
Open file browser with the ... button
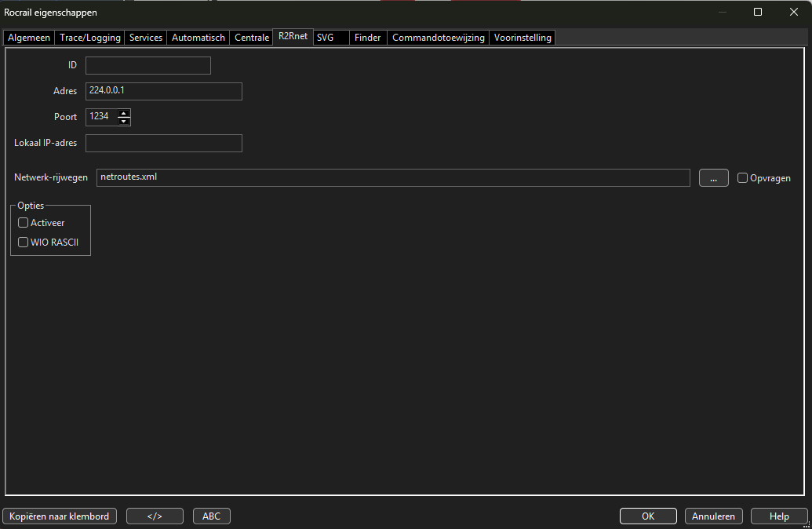pyautogui.click(x=713, y=178)
